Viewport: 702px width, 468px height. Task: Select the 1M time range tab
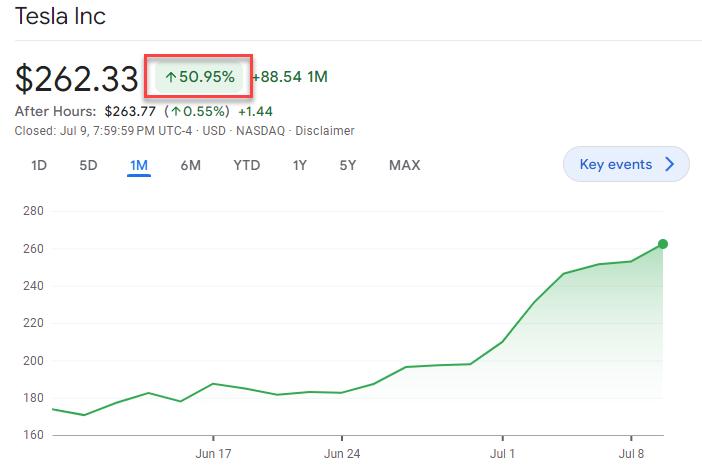point(139,165)
